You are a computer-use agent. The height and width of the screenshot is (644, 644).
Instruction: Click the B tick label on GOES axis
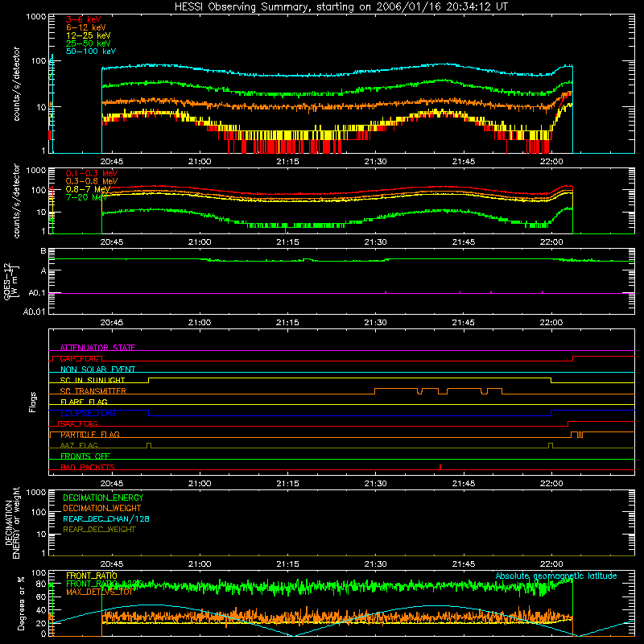[x=43, y=251]
